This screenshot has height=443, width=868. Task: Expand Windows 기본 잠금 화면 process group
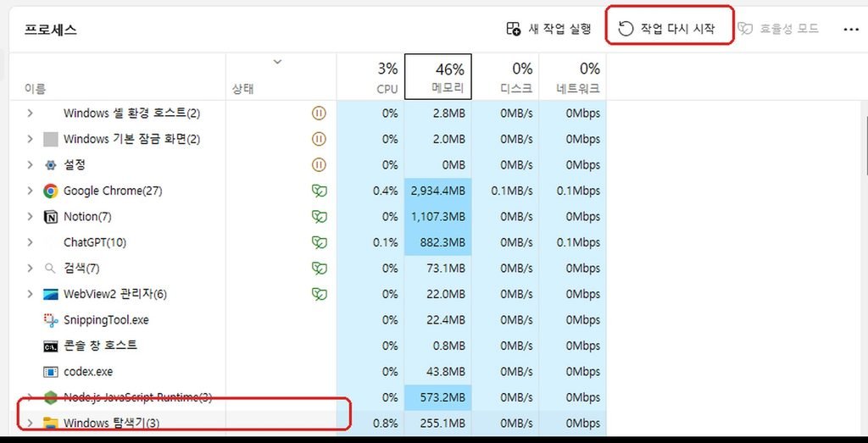[x=30, y=140]
